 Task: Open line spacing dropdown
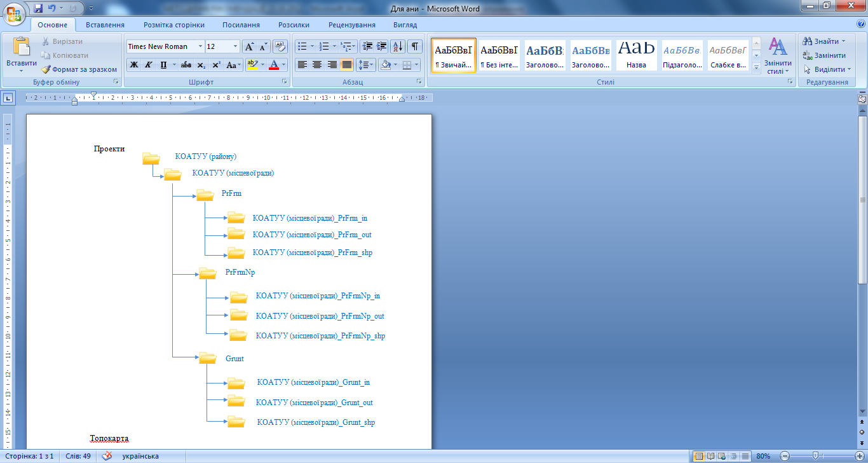365,65
